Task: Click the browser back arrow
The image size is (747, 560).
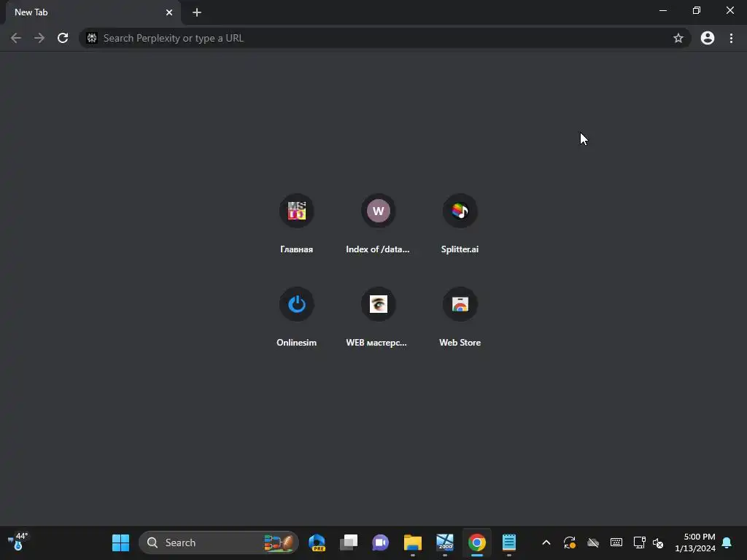Action: pyautogui.click(x=16, y=38)
